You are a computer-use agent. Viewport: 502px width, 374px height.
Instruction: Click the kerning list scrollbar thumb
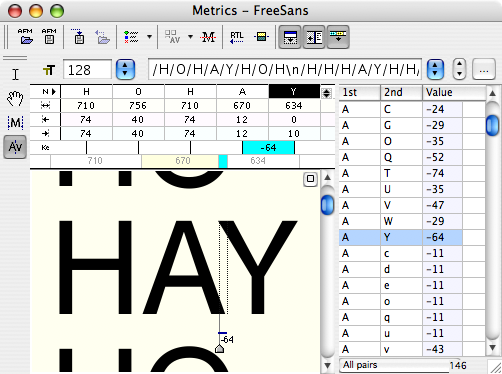click(492, 125)
